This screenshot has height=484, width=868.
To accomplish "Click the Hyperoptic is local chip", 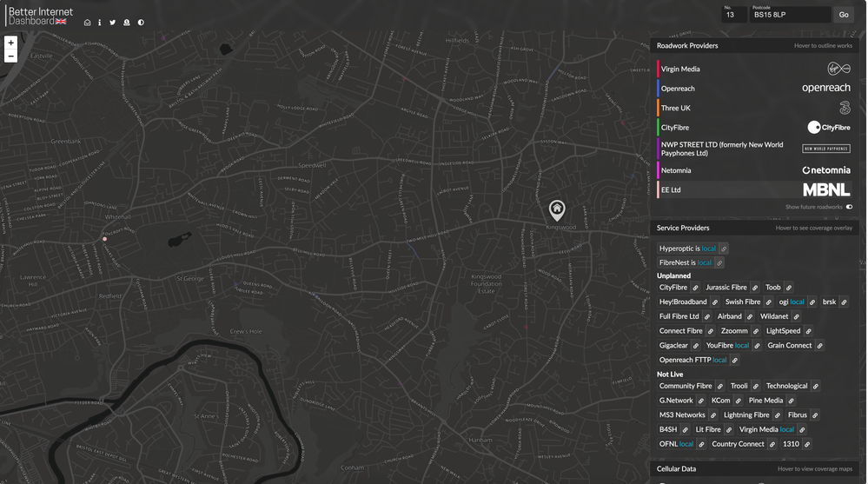I will click(687, 249).
